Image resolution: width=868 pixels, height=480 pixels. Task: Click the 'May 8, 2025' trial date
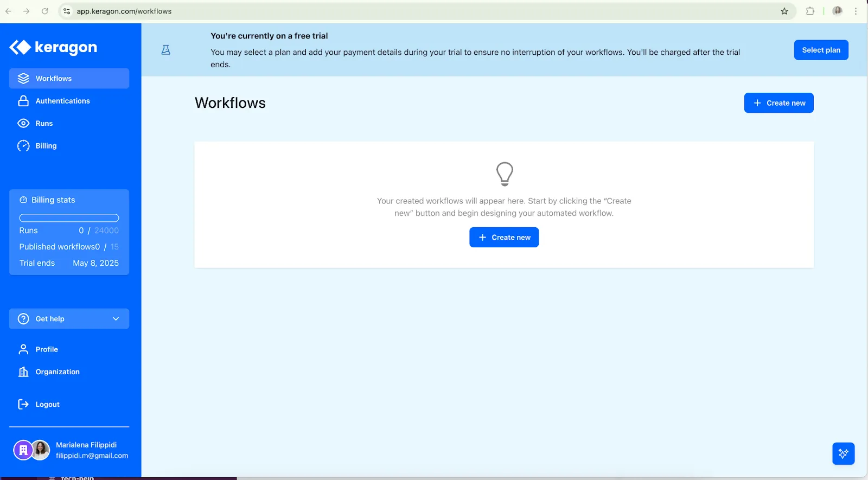click(x=96, y=263)
